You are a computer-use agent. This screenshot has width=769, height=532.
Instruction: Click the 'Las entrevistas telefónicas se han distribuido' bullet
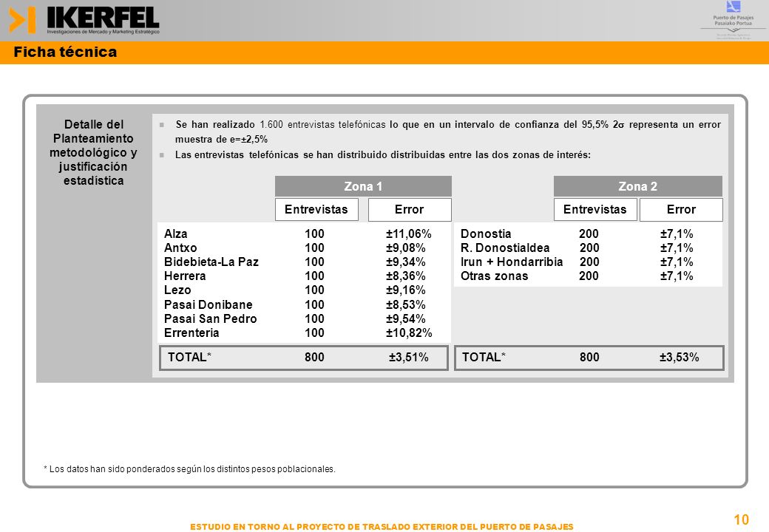click(383, 155)
